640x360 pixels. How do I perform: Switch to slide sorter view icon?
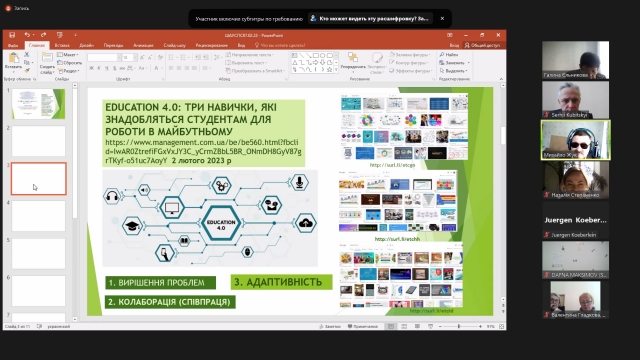point(404,327)
